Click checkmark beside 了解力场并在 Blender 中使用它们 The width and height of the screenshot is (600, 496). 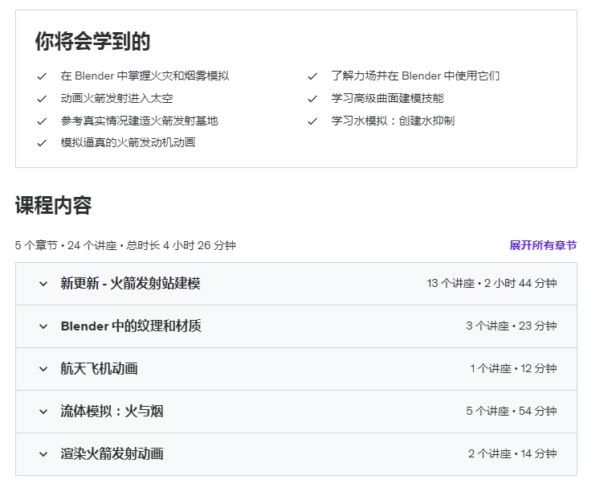point(313,76)
